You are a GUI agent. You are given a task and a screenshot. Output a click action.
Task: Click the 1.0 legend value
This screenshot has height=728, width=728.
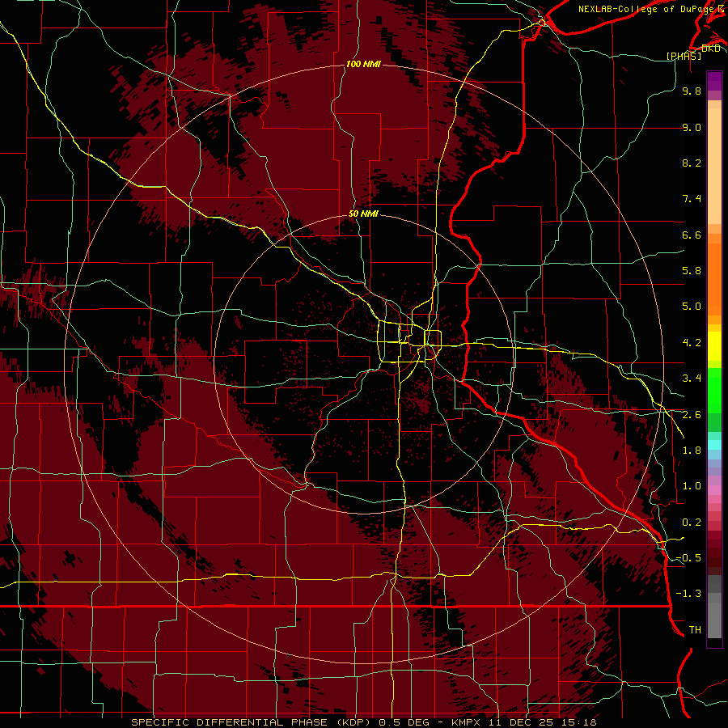(692, 486)
